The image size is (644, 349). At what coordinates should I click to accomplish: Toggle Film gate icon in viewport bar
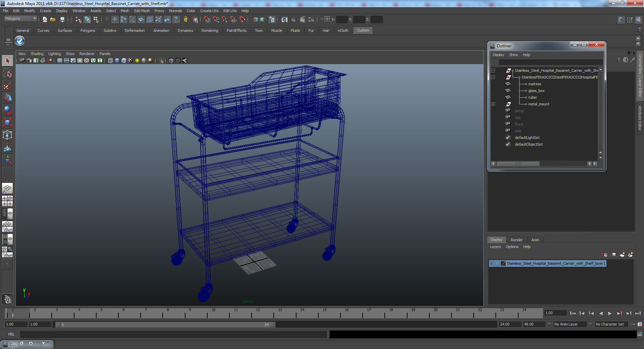[x=66, y=60]
